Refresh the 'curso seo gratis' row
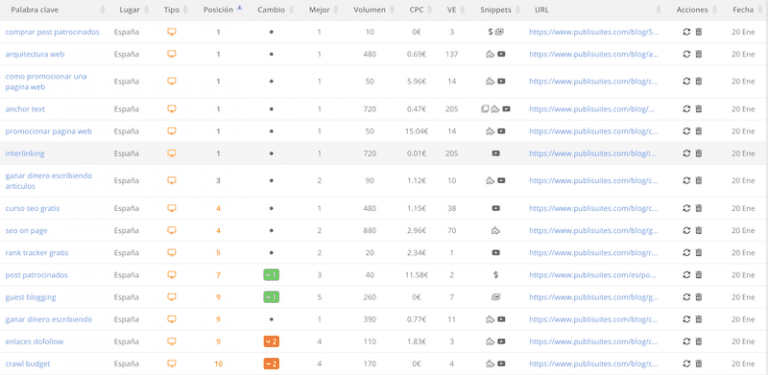Screen dimensions: 768x375 coord(686,209)
